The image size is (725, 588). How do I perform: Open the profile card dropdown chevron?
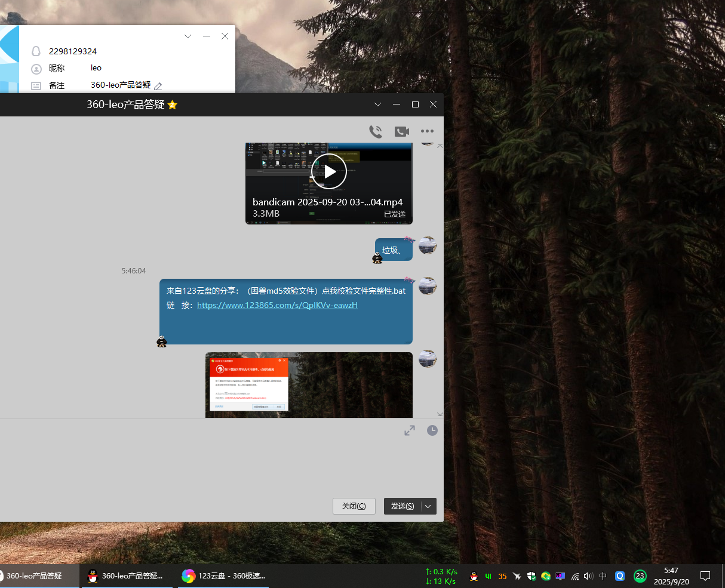188,36
